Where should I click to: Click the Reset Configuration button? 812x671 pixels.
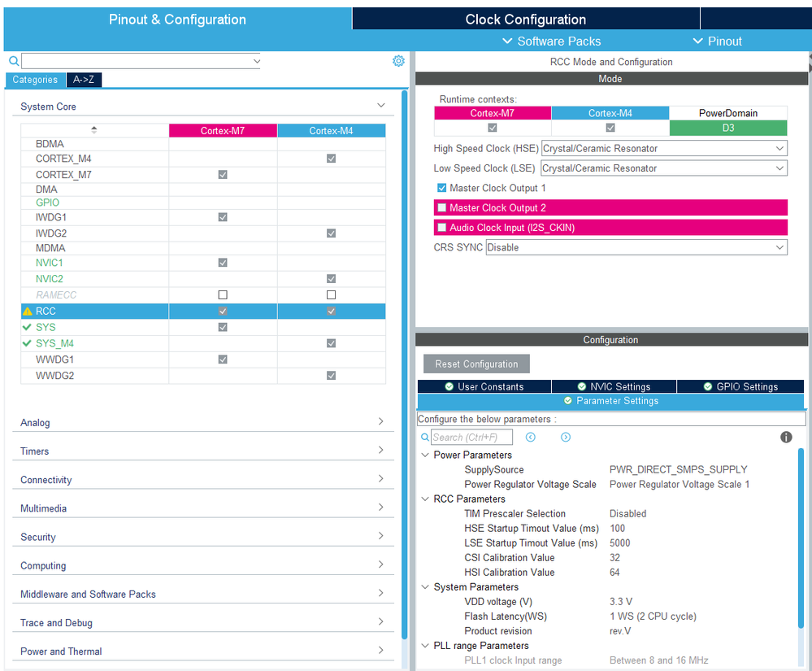pyautogui.click(x=476, y=364)
